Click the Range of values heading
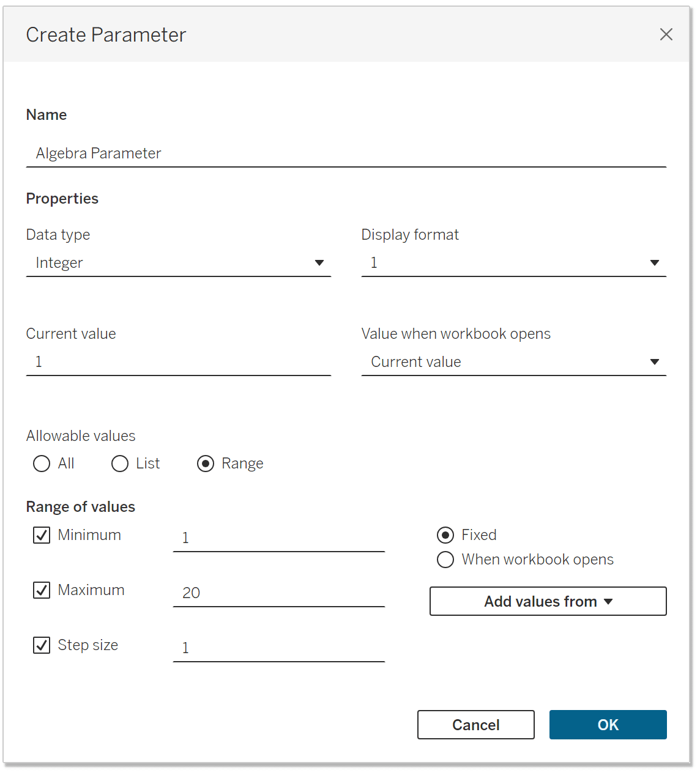 coord(81,507)
